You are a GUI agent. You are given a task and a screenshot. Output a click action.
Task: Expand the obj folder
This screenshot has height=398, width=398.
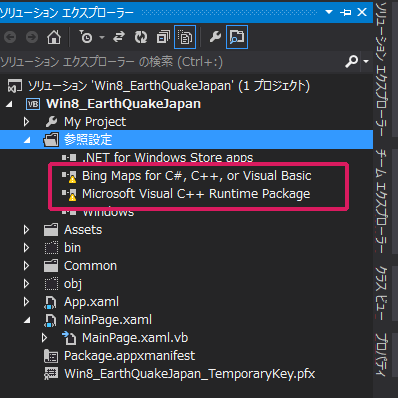point(26,284)
